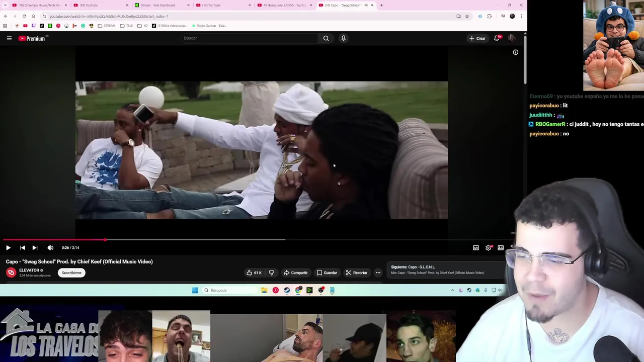Viewport: 644px width, 362px height.
Task: Open the YouTube hamburger guide menu
Action: [9, 38]
